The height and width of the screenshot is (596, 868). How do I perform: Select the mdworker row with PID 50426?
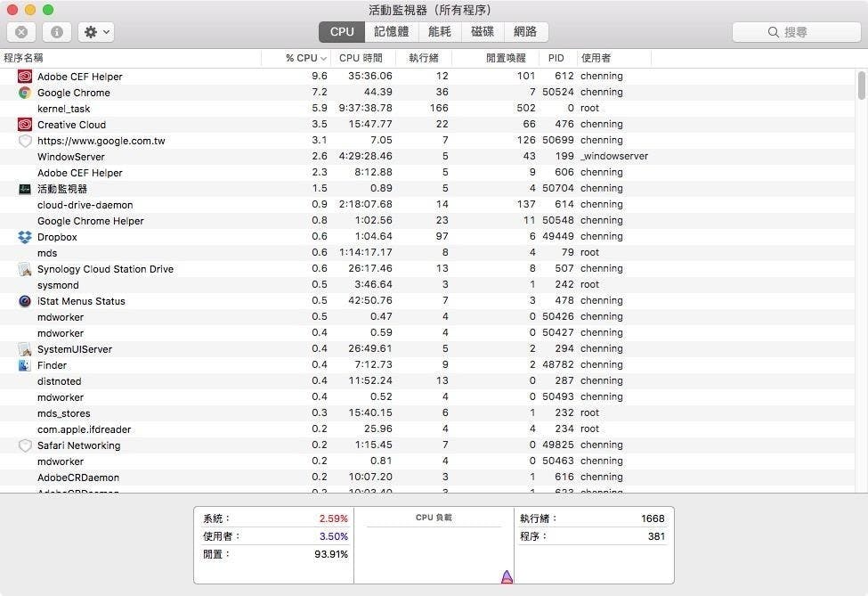(427, 317)
